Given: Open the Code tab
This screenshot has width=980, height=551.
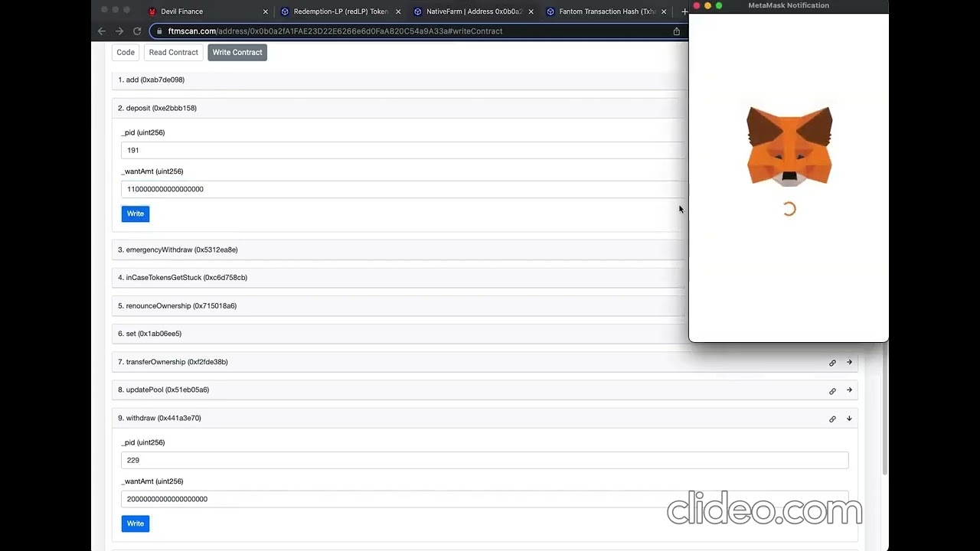Looking at the screenshot, I should pos(126,52).
